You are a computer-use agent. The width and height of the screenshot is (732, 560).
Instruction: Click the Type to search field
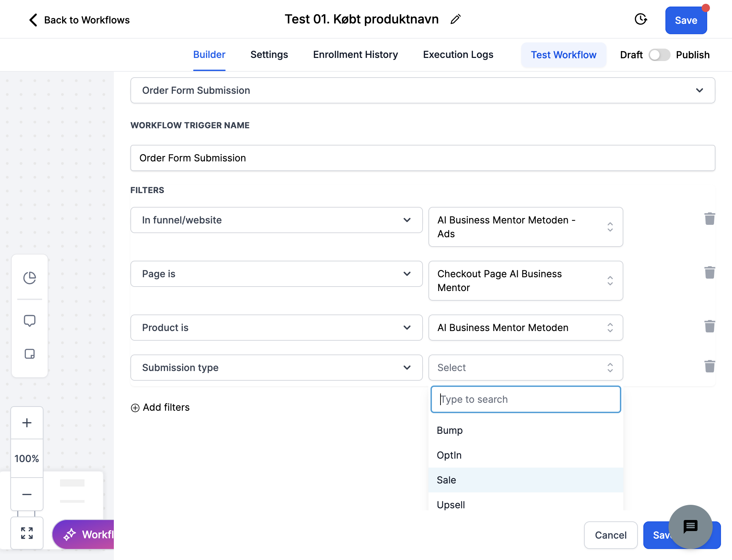point(526,399)
